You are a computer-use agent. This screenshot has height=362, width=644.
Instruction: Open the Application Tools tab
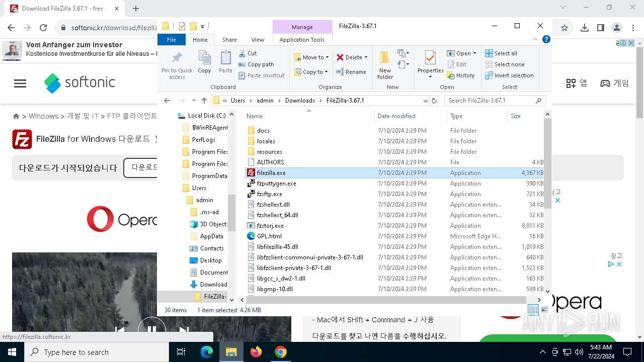(302, 40)
